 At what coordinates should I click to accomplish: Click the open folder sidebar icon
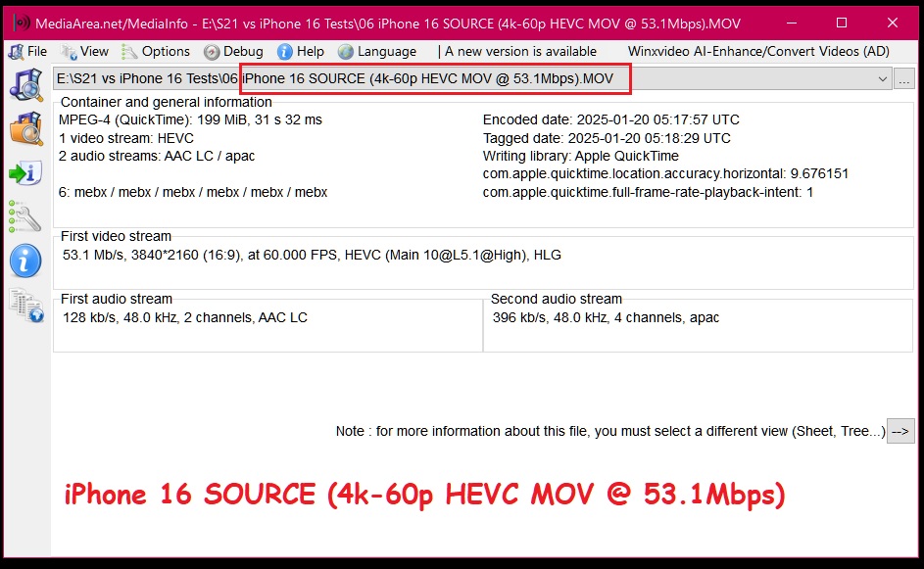(x=26, y=128)
